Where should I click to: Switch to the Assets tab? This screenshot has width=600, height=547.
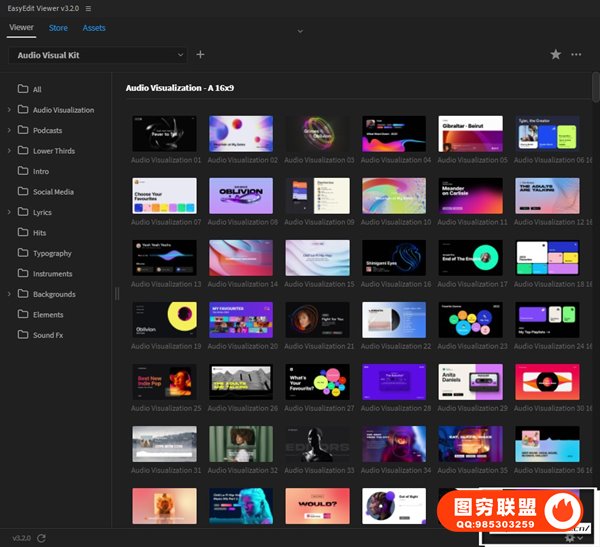click(94, 28)
